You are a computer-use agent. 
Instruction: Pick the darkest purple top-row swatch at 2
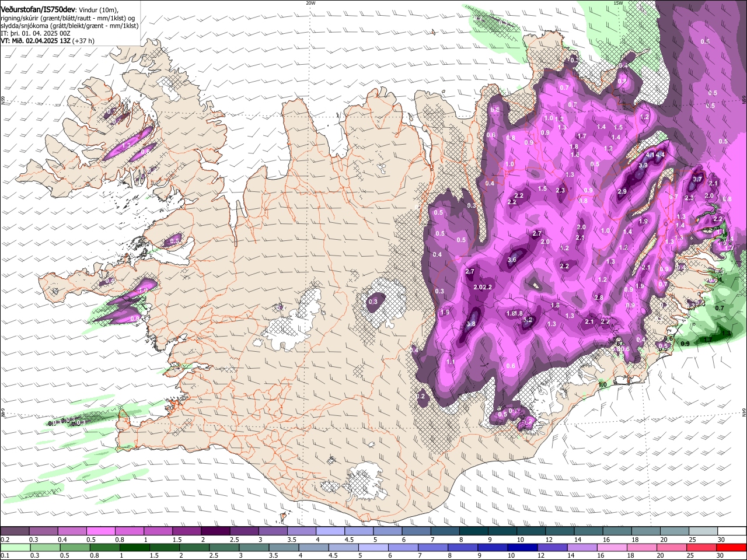point(215,531)
